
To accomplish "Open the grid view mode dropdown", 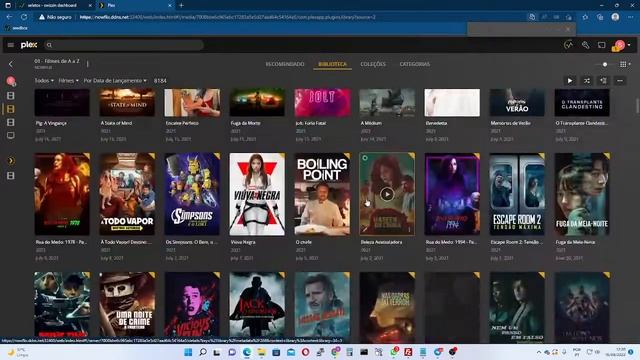I will pyautogui.click(x=625, y=64).
